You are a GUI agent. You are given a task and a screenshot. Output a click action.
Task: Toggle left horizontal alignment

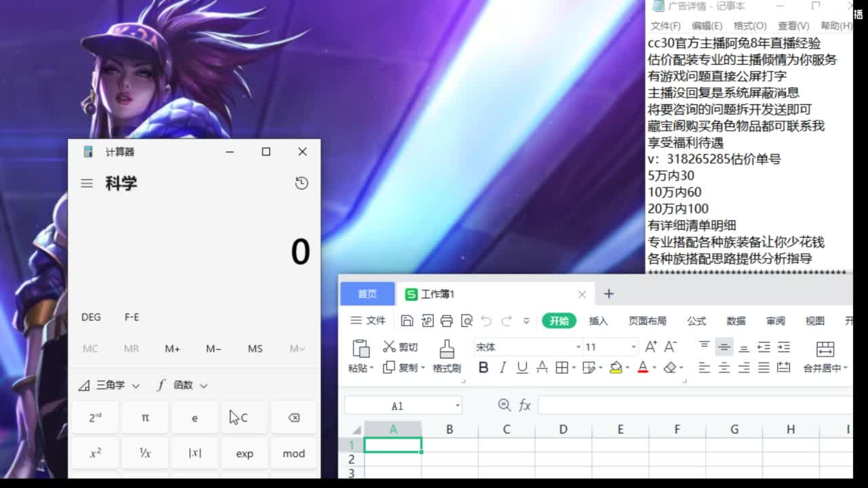[705, 367]
